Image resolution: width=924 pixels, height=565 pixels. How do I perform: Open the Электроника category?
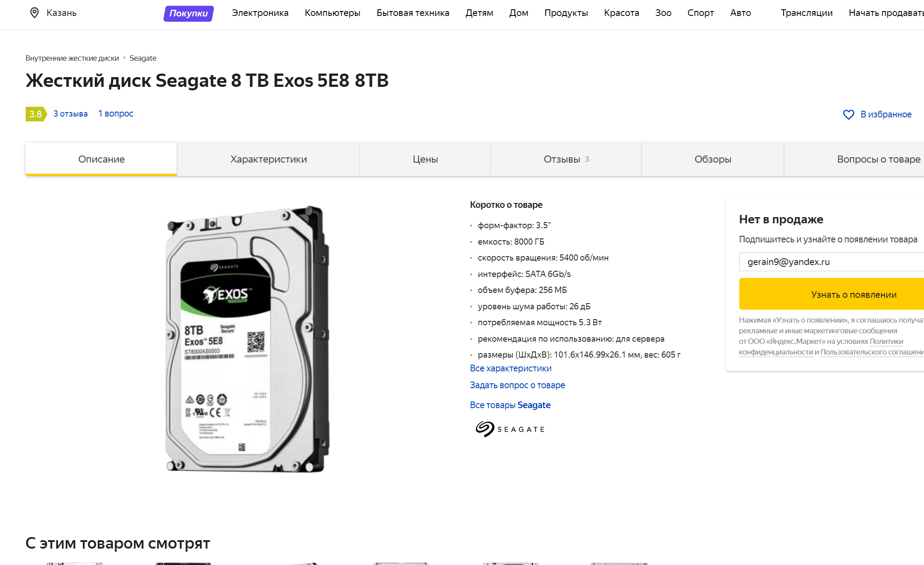260,13
